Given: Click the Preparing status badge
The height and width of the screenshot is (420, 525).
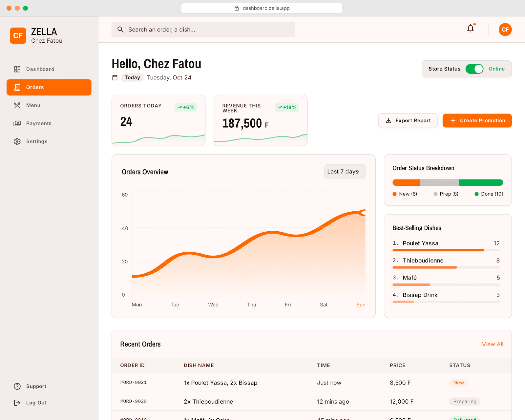Looking at the screenshot, I should click(465, 401).
